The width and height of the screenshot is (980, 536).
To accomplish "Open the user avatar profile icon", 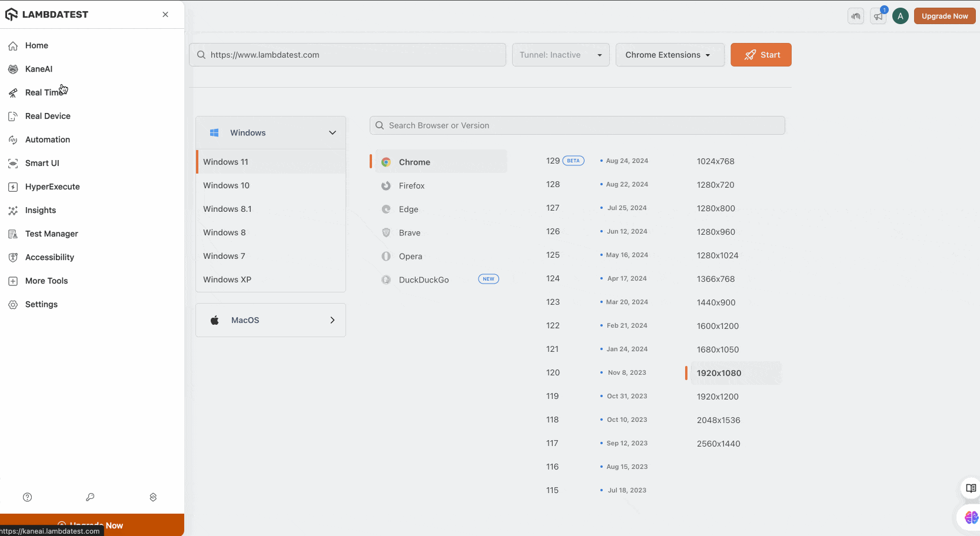I will coord(900,16).
